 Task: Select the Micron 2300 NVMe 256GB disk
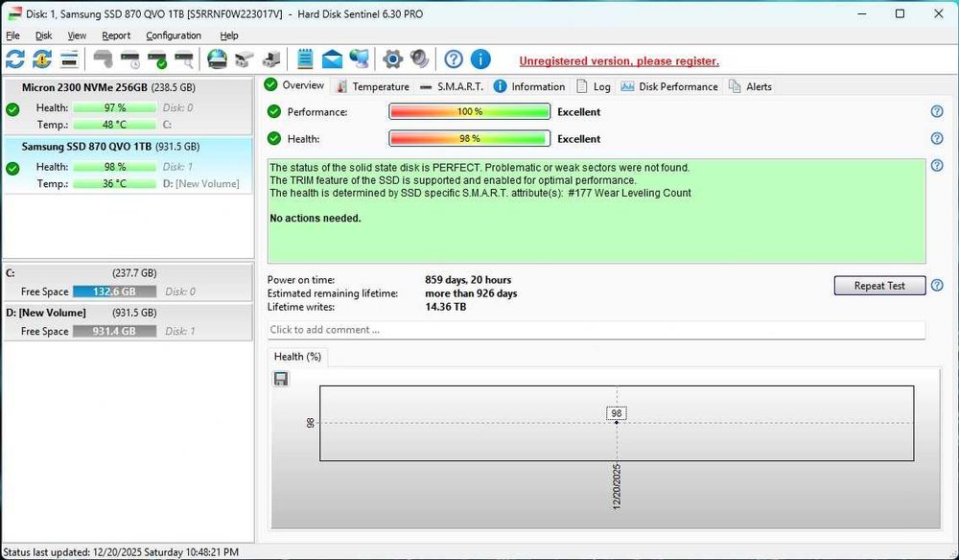coord(128,105)
